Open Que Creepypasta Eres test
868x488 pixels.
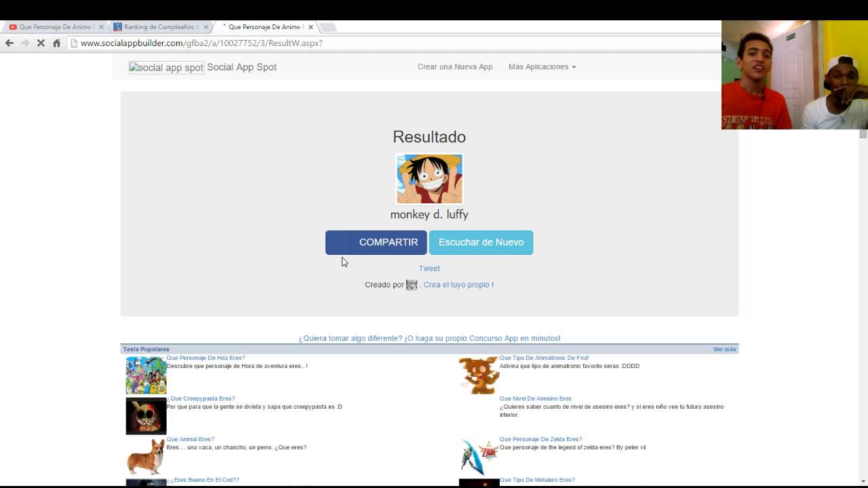(201, 399)
